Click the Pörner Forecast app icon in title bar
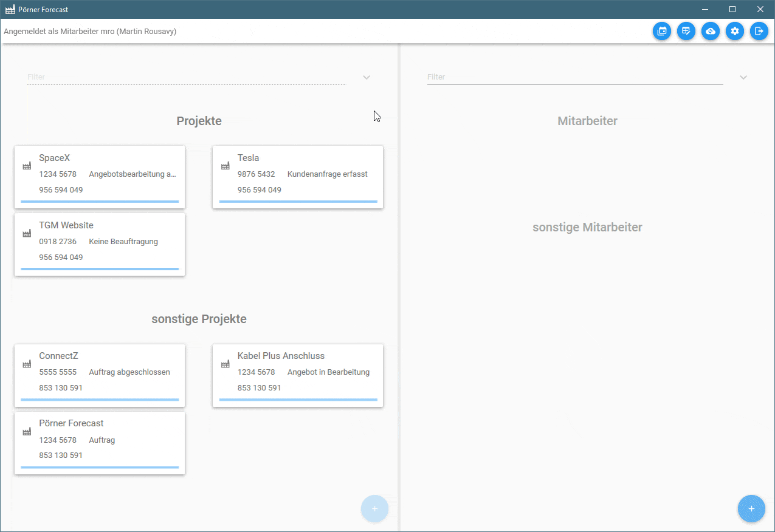 [x=10, y=9]
